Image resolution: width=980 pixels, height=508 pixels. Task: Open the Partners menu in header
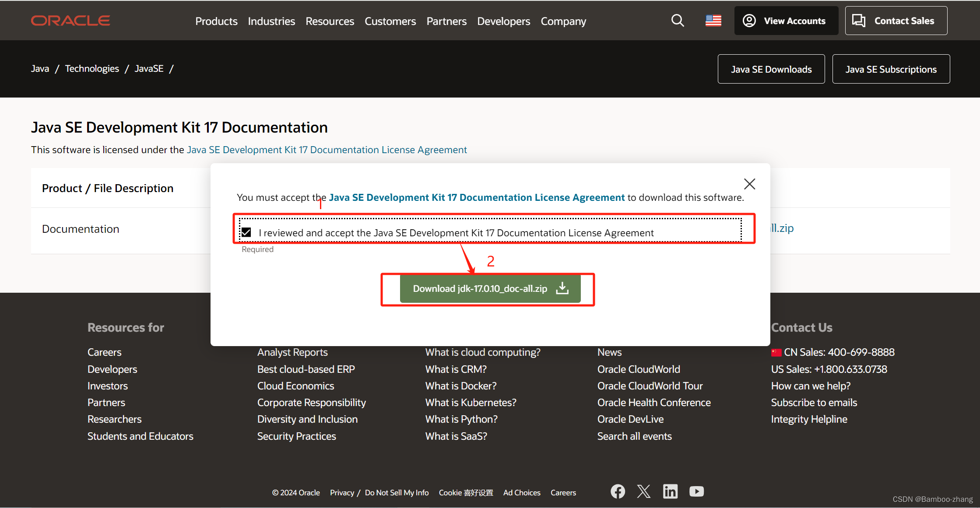(x=446, y=21)
